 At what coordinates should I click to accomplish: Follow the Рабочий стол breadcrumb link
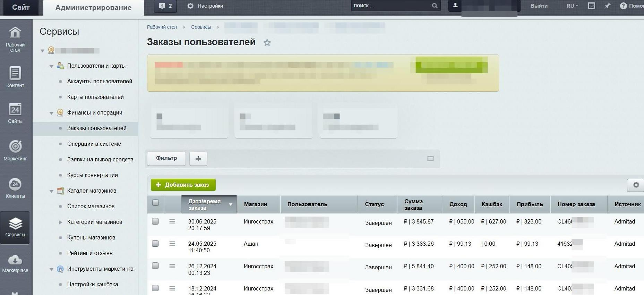162,27
